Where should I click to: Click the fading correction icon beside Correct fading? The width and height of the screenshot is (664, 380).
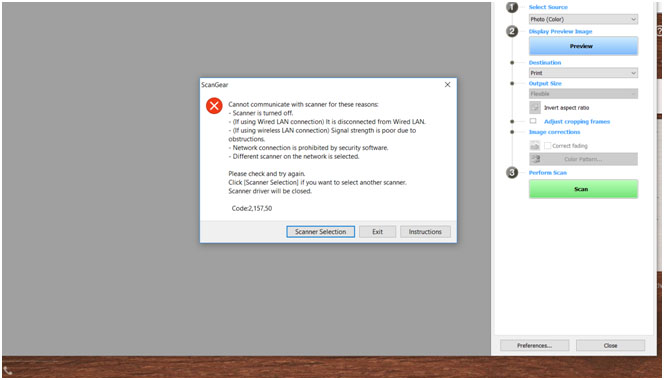pyautogui.click(x=535, y=145)
